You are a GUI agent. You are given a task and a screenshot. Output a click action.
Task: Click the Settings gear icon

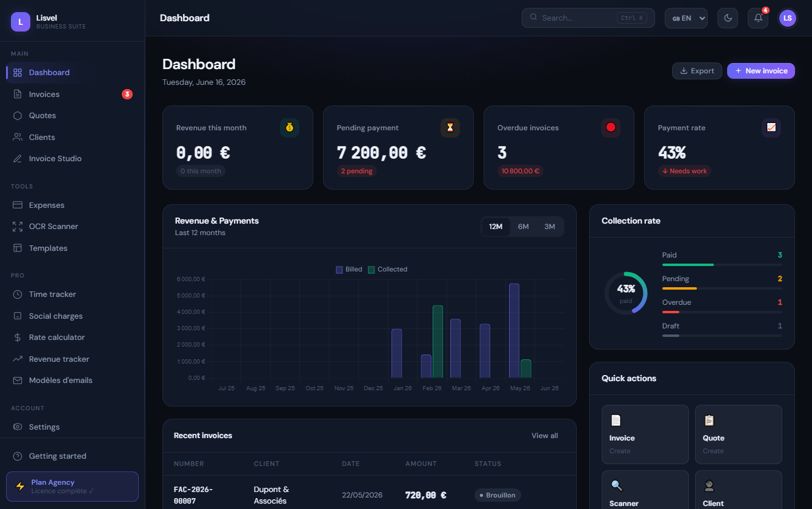(18, 427)
